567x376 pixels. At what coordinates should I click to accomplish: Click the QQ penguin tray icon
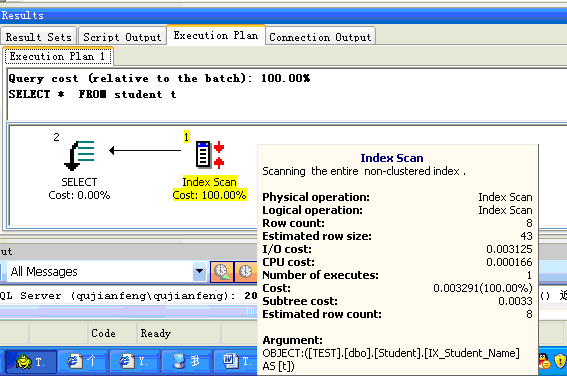[x=544, y=361]
